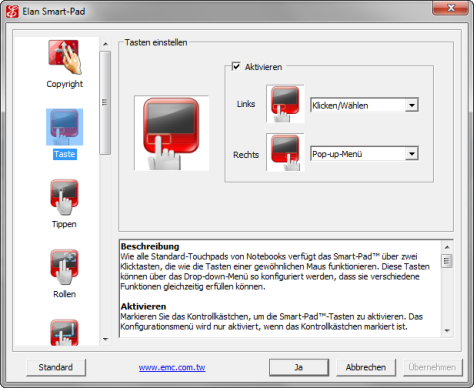Select the partially visible icon below Rollen
The width and height of the screenshot is (474, 388).
[64, 332]
